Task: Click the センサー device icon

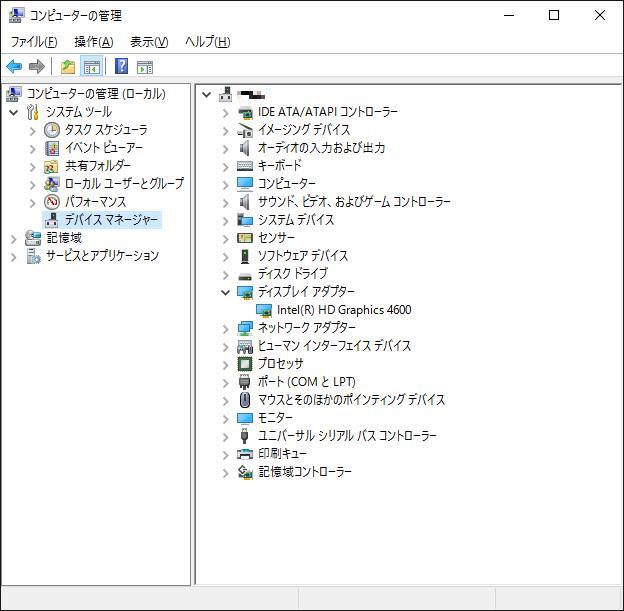Action: (x=245, y=238)
